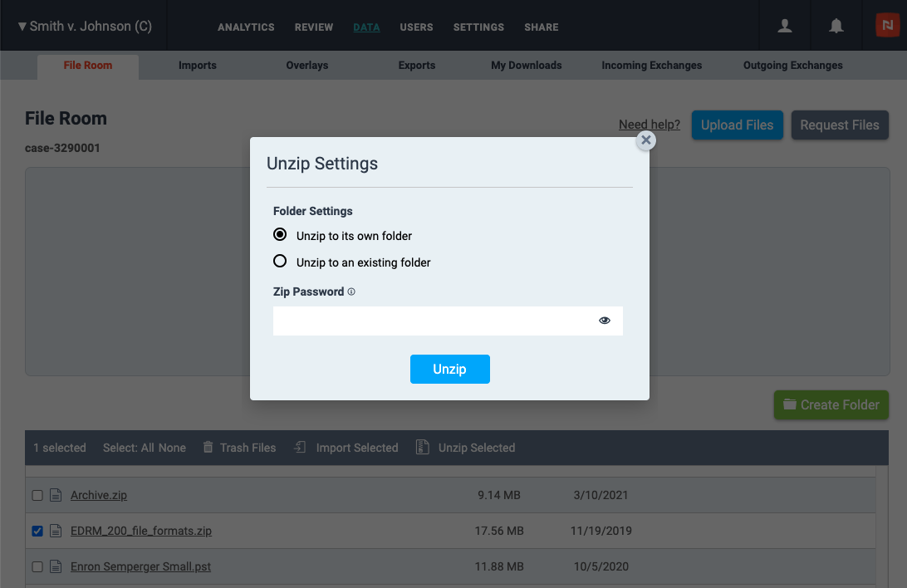907x588 pixels.
Task: Choose Unzip to an existing folder
Action: 280,262
